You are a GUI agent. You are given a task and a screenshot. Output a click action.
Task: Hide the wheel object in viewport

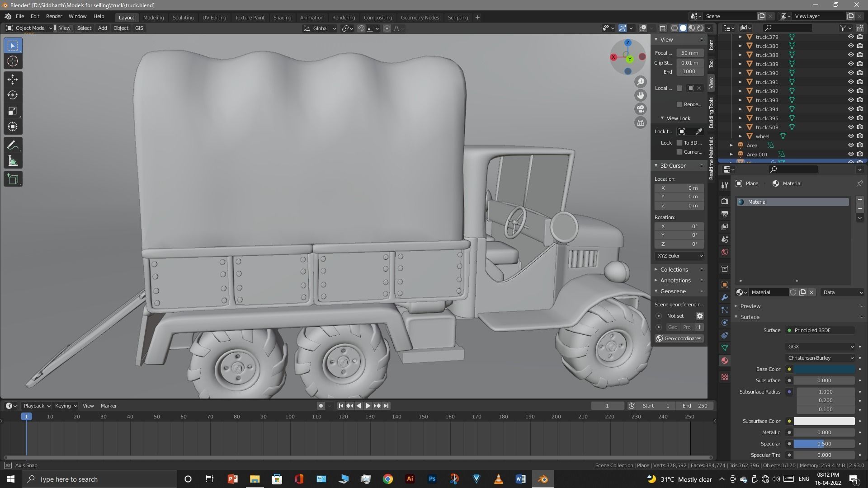pyautogui.click(x=850, y=136)
